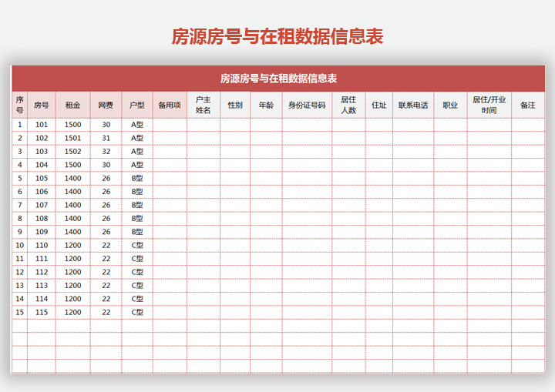Select the 年龄 column header

tap(266, 105)
